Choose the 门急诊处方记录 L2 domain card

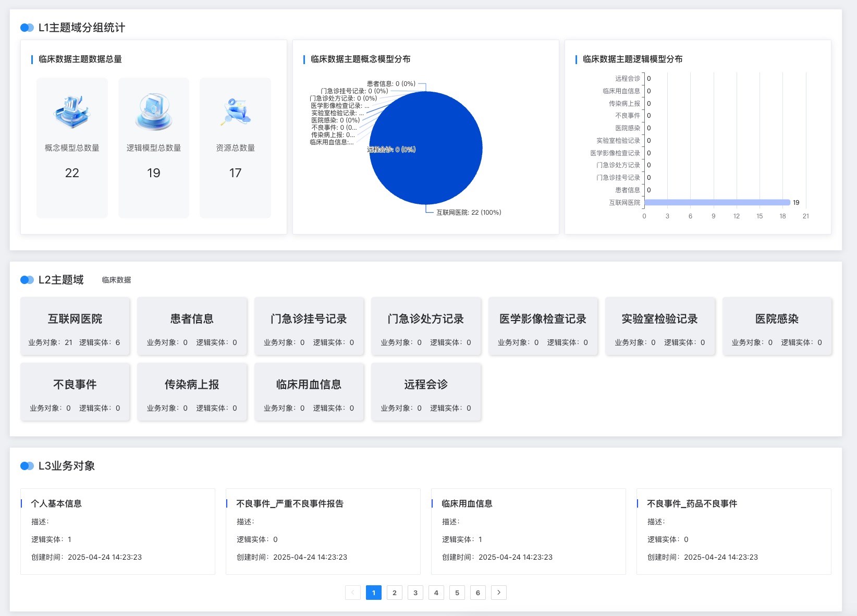tap(426, 326)
